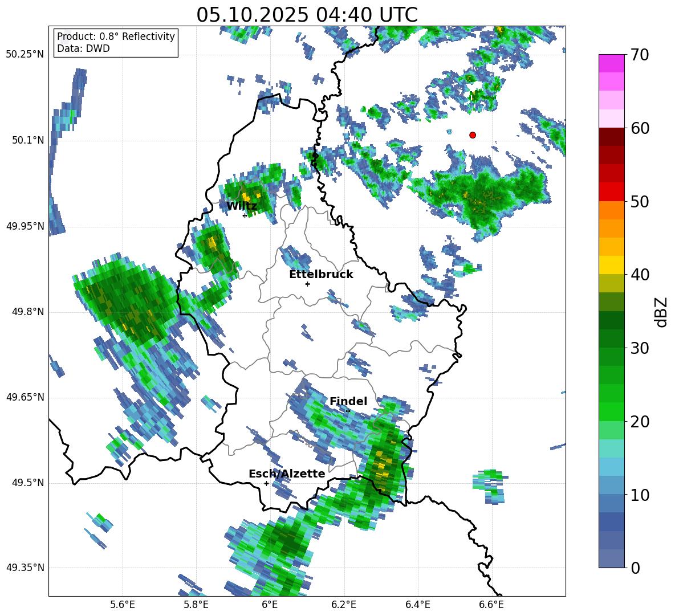
Task: Select the Wiltz city label
Action: pyautogui.click(x=242, y=206)
